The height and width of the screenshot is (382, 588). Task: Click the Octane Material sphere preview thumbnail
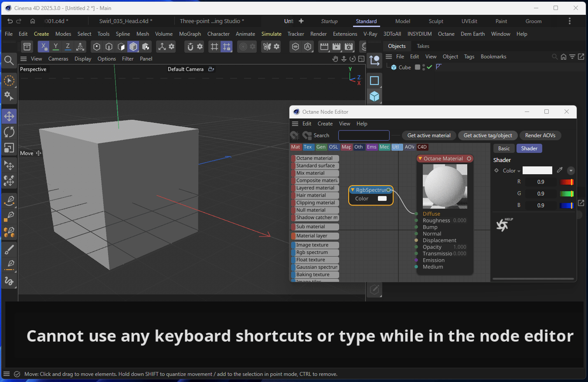pos(445,186)
